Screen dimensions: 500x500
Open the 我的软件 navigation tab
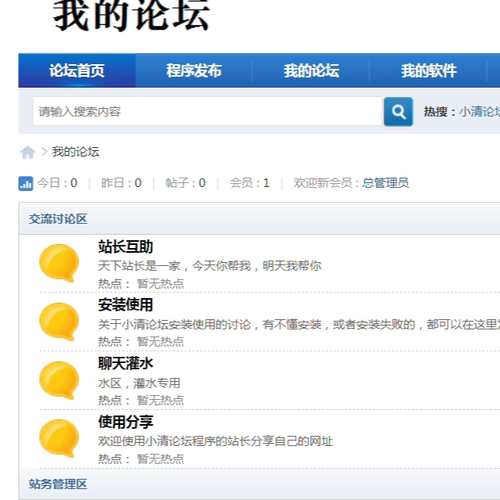coord(429,71)
